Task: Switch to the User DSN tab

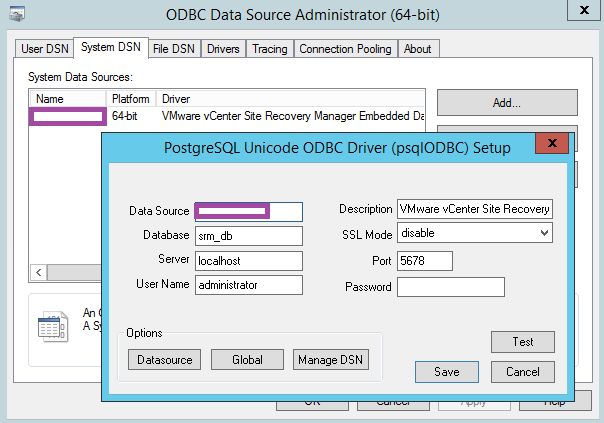Action: pyautogui.click(x=44, y=49)
